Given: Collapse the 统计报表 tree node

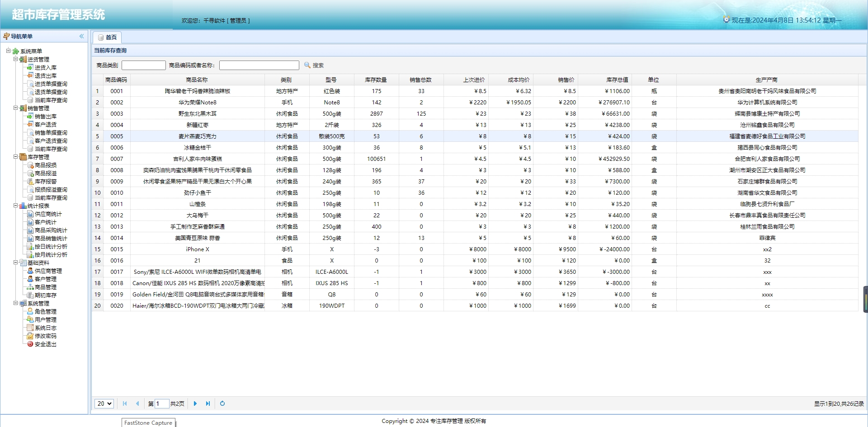Looking at the screenshot, I should click(x=15, y=206).
